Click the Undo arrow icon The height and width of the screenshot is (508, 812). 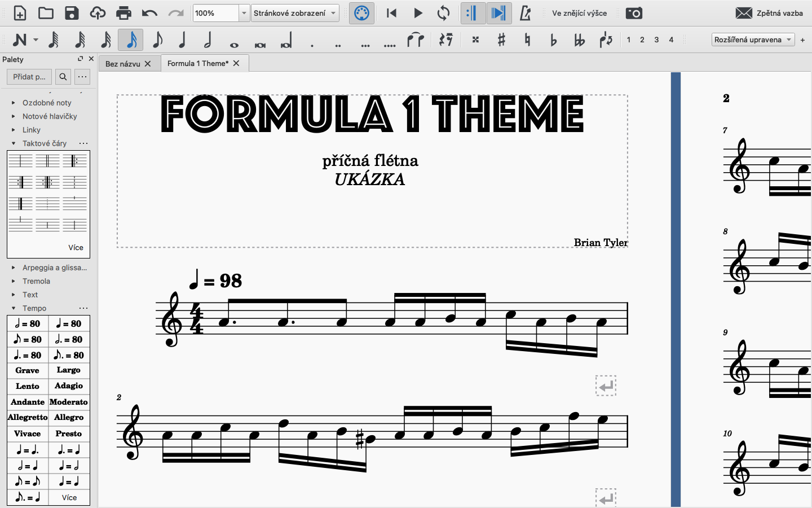[149, 13]
